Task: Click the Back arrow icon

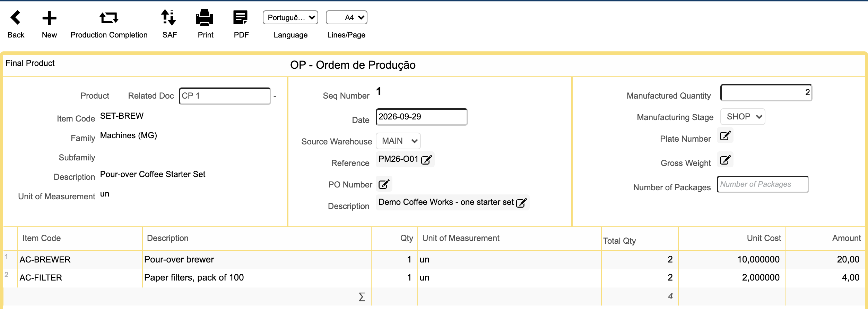Action: [16, 18]
